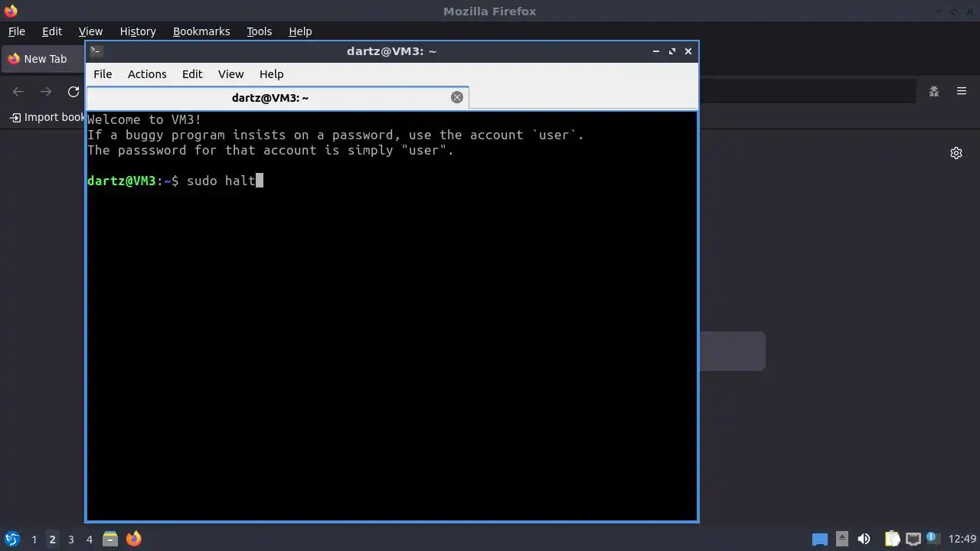Close the dartz@VM3 terminal tab
Image resolution: width=980 pixels, height=551 pixels.
click(x=457, y=97)
